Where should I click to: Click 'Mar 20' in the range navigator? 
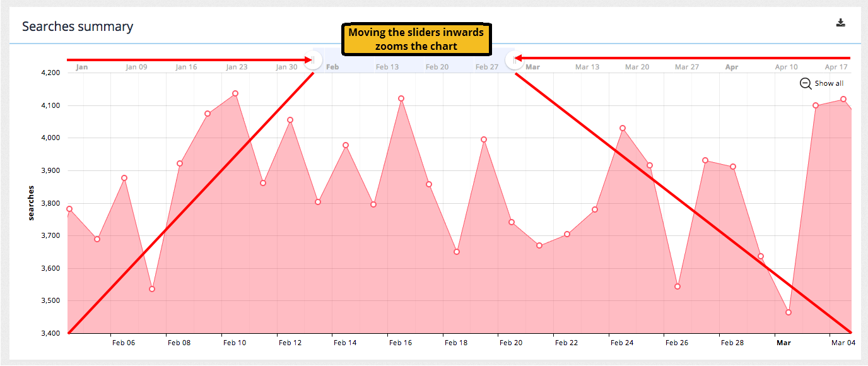[x=637, y=67]
